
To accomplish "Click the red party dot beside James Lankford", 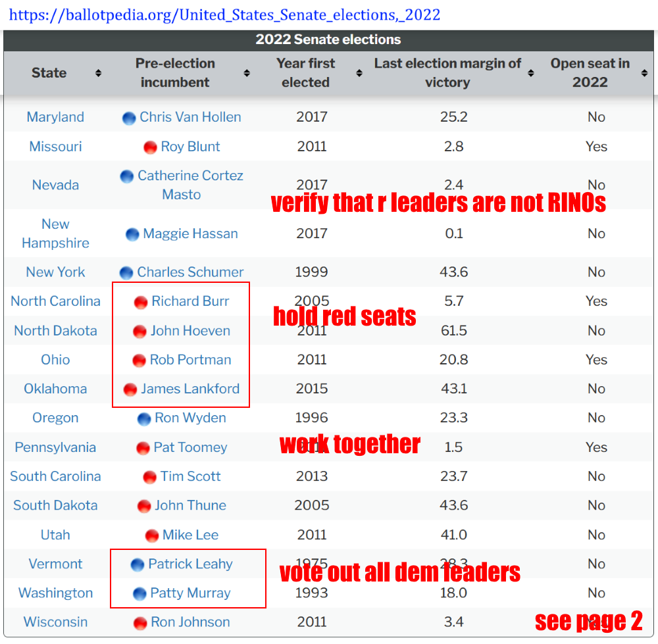I will pyautogui.click(x=130, y=390).
